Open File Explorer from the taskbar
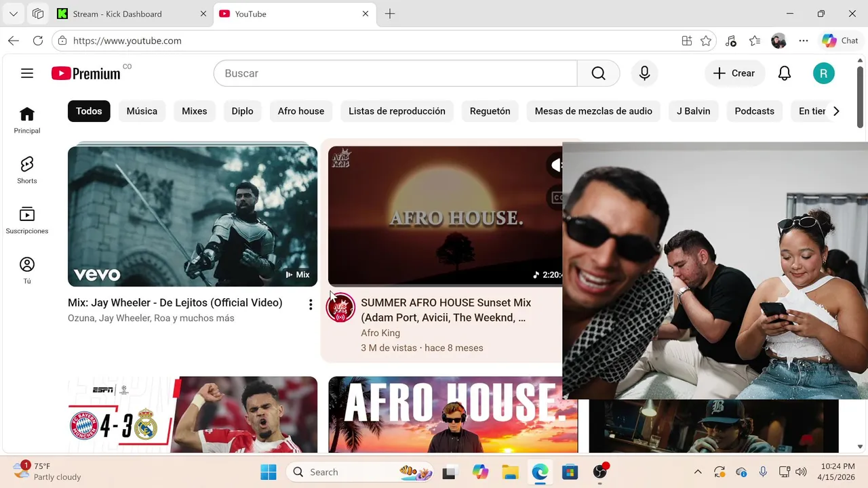The height and width of the screenshot is (488, 868). click(510, 472)
